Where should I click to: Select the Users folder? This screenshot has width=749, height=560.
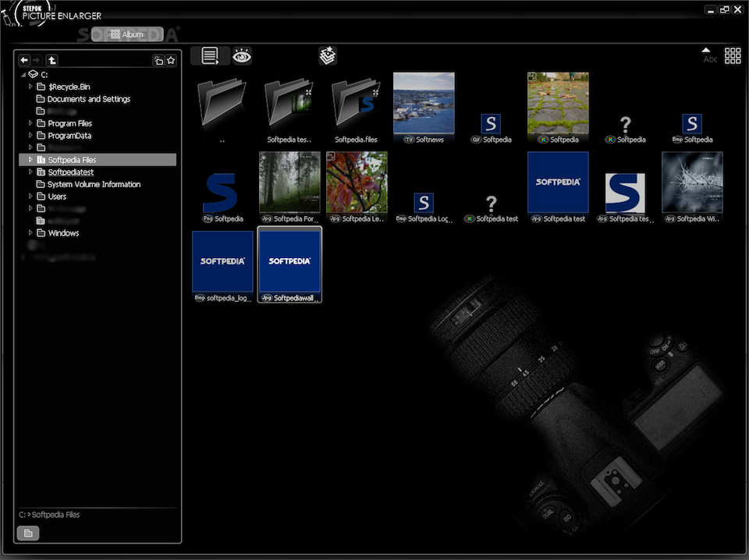point(57,197)
